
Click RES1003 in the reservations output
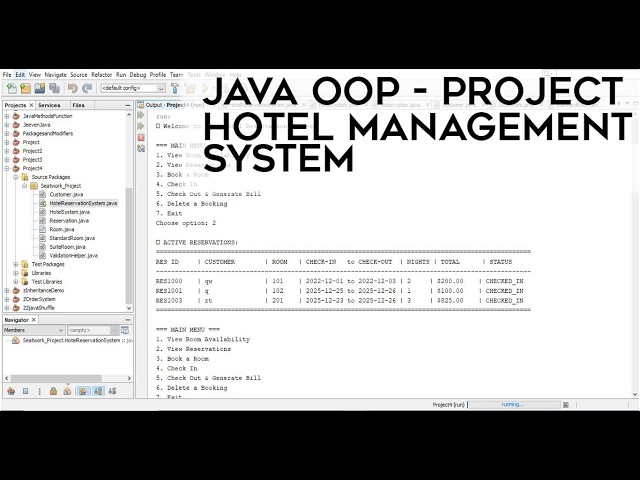169,301
